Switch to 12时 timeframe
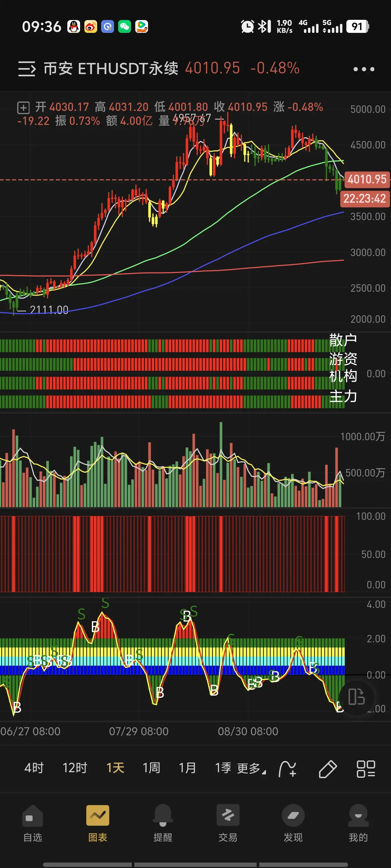The width and height of the screenshot is (391, 868). pyautogui.click(x=75, y=768)
